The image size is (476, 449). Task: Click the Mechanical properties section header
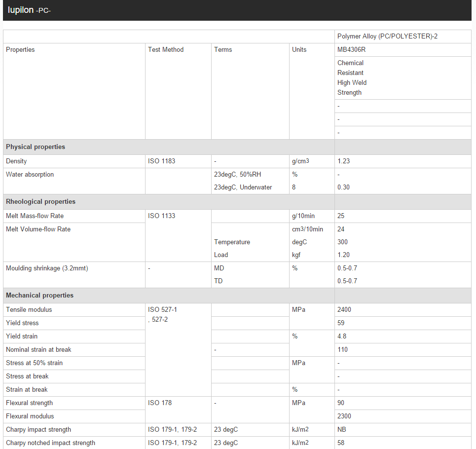(39, 295)
